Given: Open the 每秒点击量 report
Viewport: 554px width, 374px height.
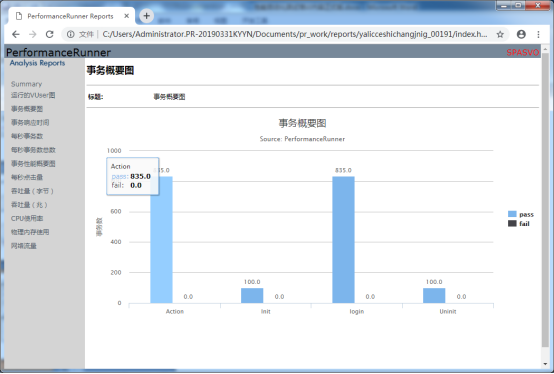Looking at the screenshot, I should pyautogui.click(x=27, y=177).
